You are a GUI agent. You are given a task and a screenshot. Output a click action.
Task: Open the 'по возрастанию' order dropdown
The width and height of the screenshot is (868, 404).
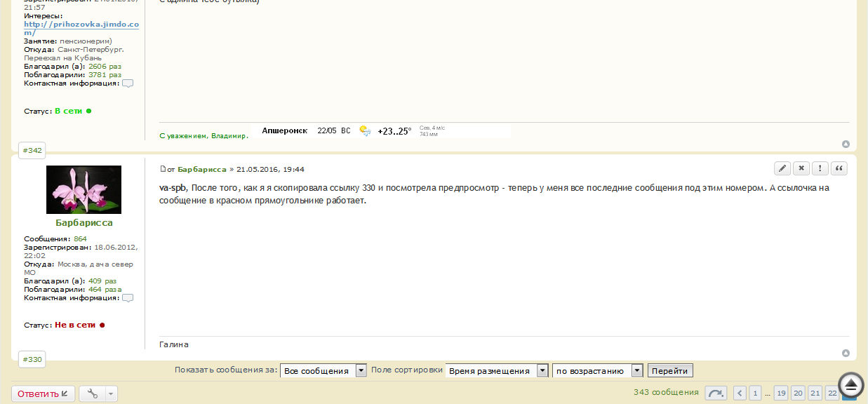click(637, 370)
